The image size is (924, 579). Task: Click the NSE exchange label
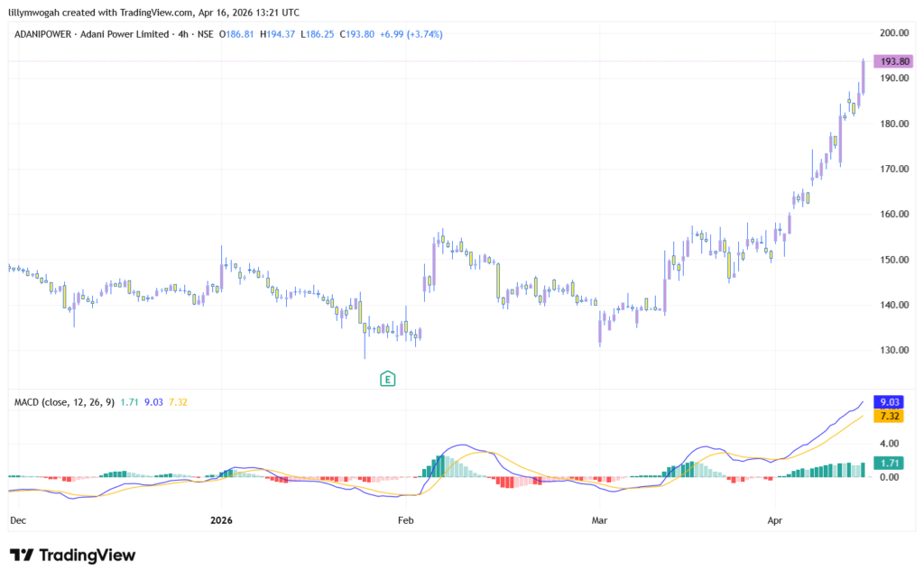[x=206, y=34]
